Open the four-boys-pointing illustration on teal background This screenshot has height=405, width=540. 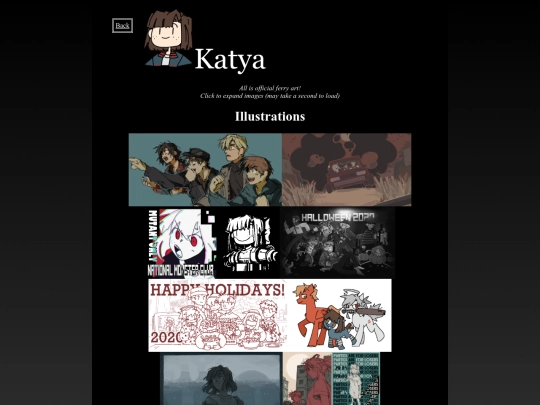click(x=205, y=170)
